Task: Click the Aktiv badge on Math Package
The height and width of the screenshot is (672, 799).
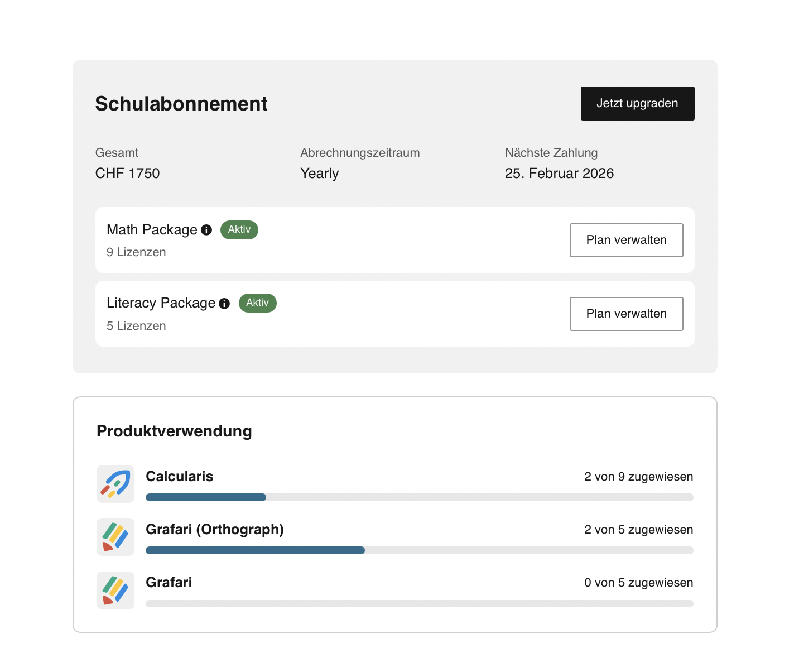Action: 239,229
